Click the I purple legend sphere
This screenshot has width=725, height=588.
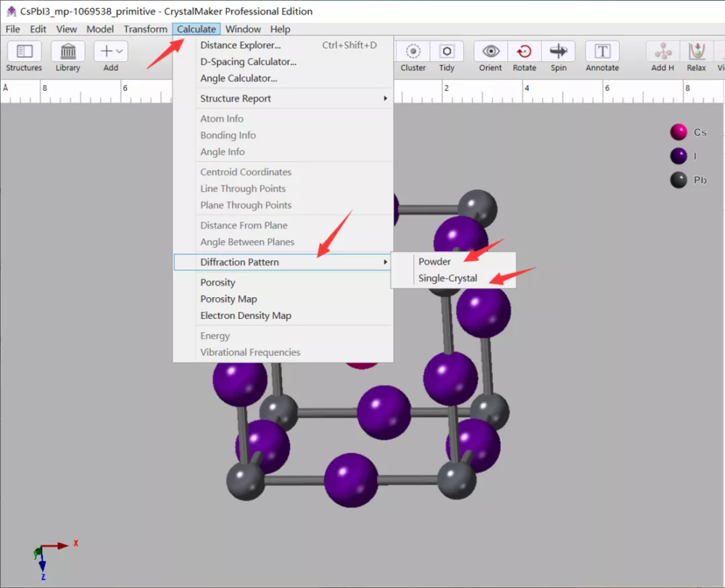(679, 157)
